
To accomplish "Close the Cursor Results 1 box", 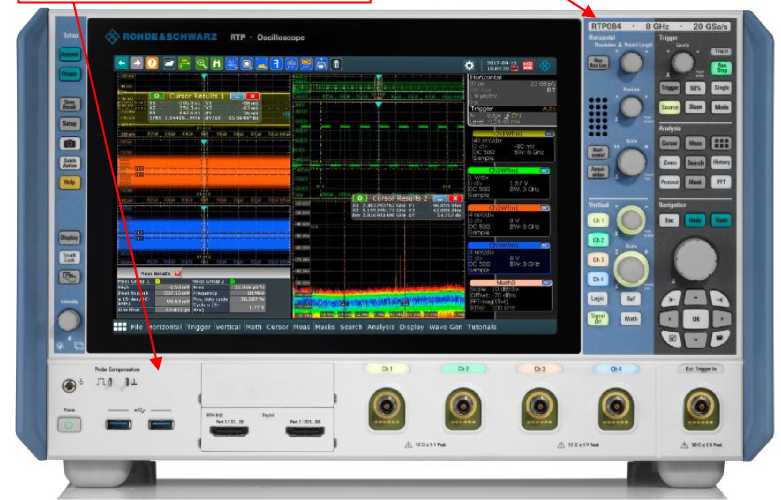I will click(x=252, y=96).
